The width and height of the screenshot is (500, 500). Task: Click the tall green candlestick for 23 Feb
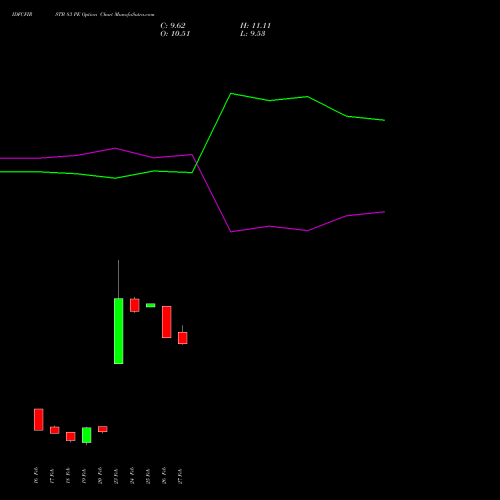[119, 331]
